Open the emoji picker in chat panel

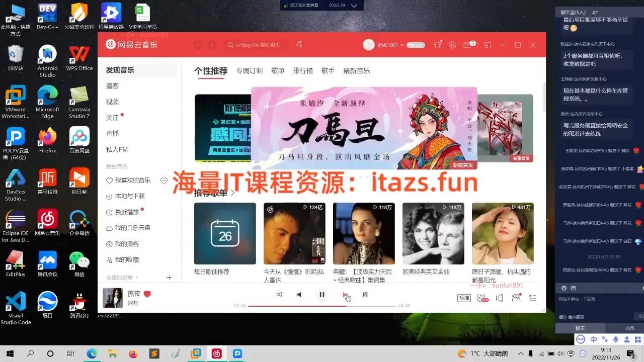[564, 288]
